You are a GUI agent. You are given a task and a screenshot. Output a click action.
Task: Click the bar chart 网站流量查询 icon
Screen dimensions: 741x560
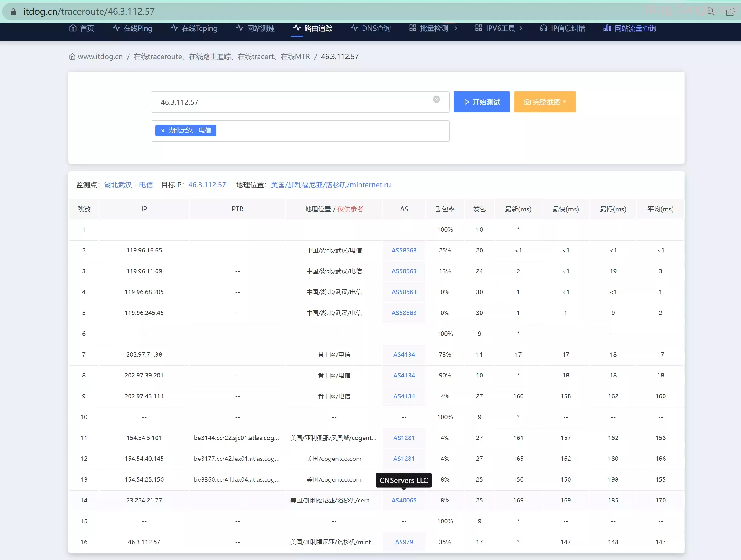(x=607, y=28)
